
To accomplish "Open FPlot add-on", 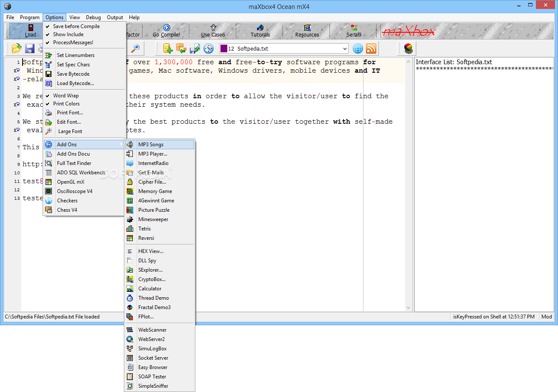I will point(160,317).
